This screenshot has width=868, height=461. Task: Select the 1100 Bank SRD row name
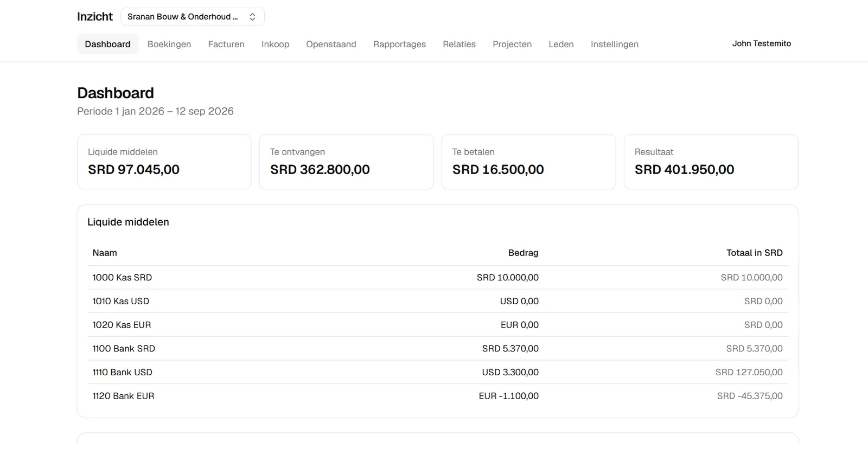pos(124,349)
